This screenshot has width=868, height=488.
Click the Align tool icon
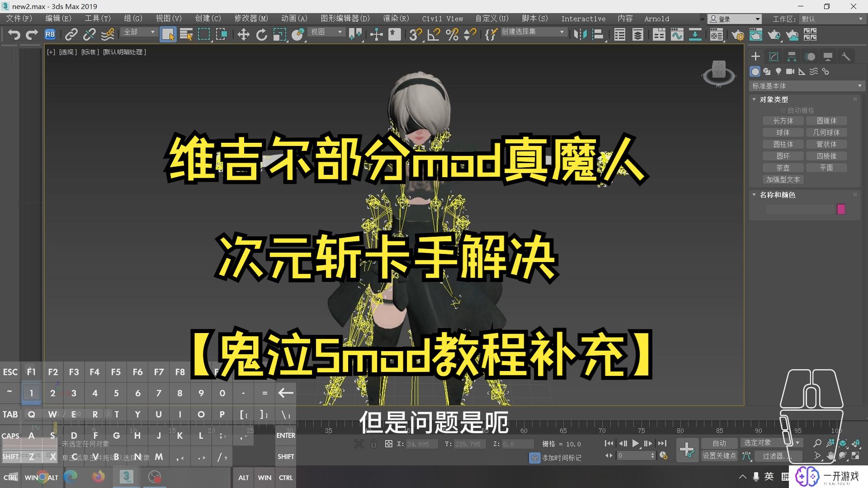point(598,34)
